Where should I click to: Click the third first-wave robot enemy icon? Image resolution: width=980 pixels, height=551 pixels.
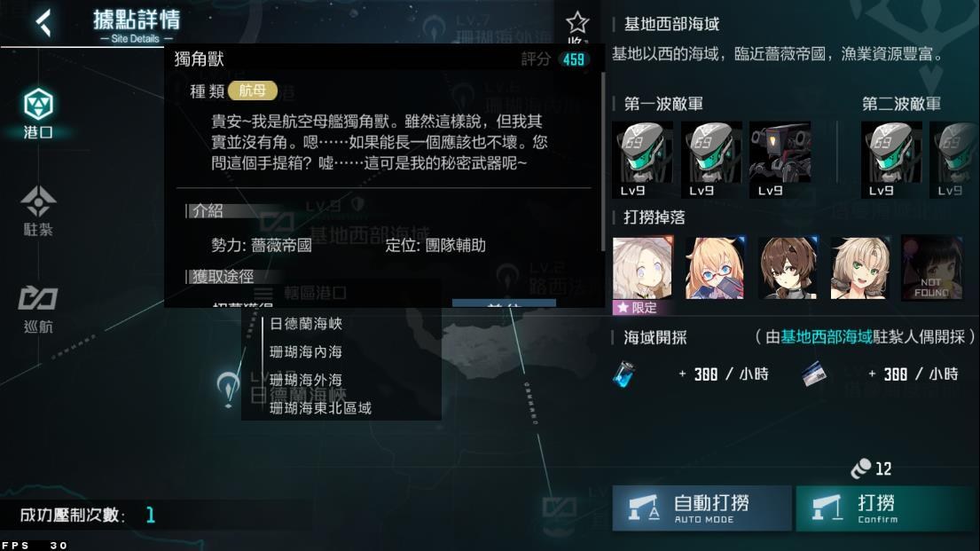tap(780, 160)
